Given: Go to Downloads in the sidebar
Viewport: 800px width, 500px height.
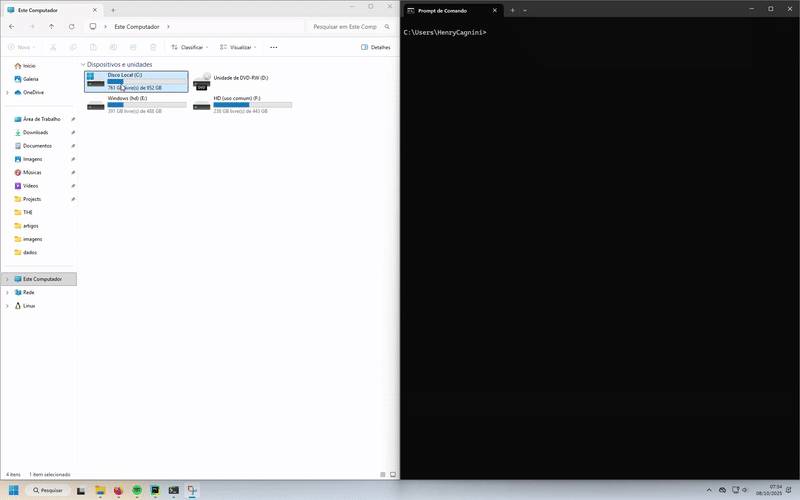Looking at the screenshot, I should (35, 132).
